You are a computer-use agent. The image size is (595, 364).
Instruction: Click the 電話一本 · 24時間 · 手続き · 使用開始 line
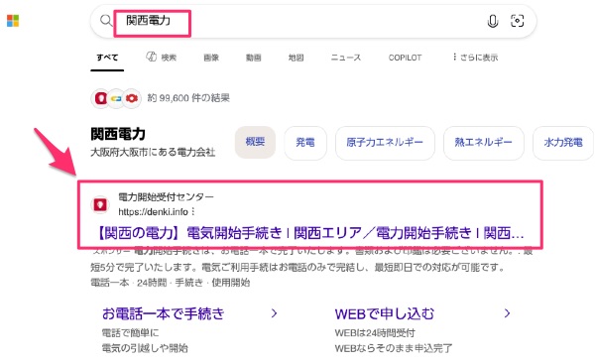click(170, 283)
